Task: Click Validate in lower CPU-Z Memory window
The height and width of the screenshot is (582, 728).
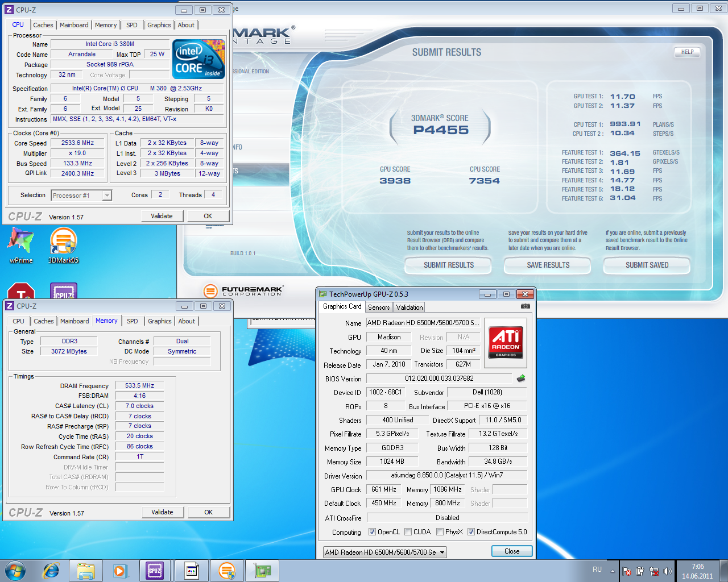Action: (x=163, y=512)
